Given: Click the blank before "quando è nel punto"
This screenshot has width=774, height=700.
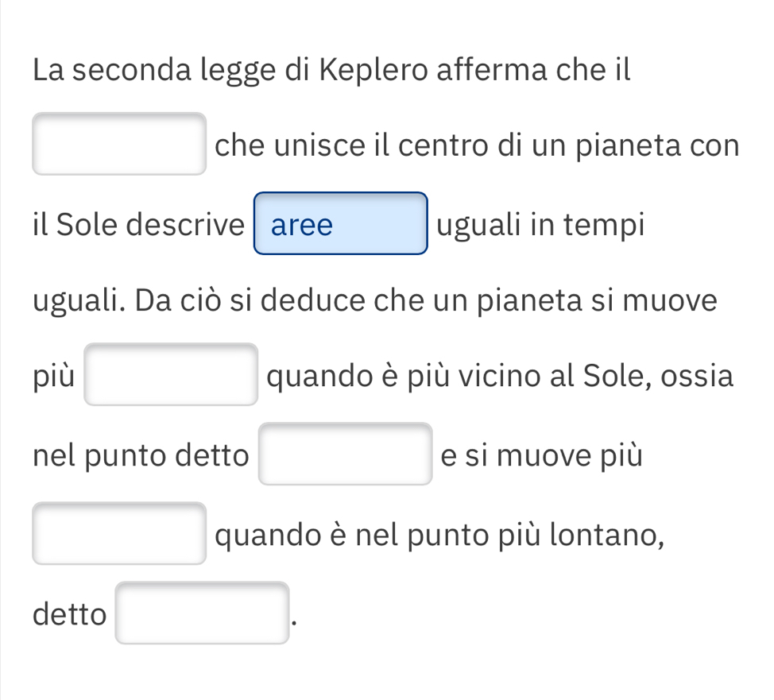Looking at the screenshot, I should (119, 533).
